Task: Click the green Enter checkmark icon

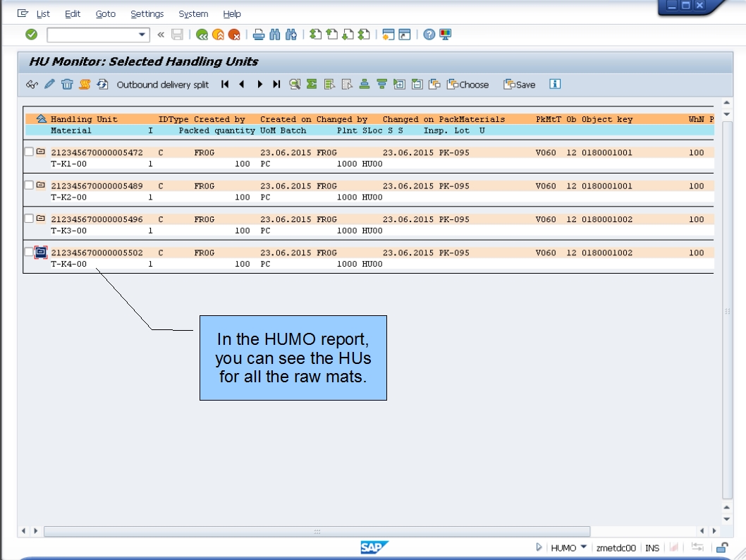Action: tap(32, 35)
